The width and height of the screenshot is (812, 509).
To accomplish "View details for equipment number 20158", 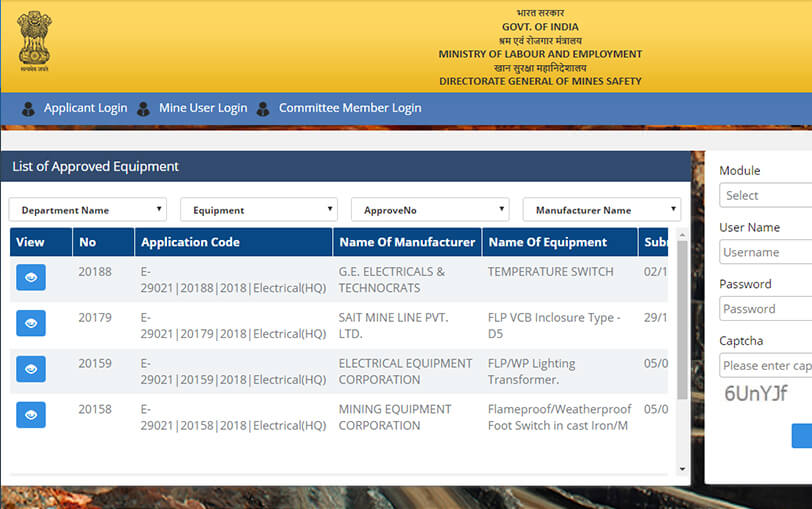I will pyautogui.click(x=31, y=415).
